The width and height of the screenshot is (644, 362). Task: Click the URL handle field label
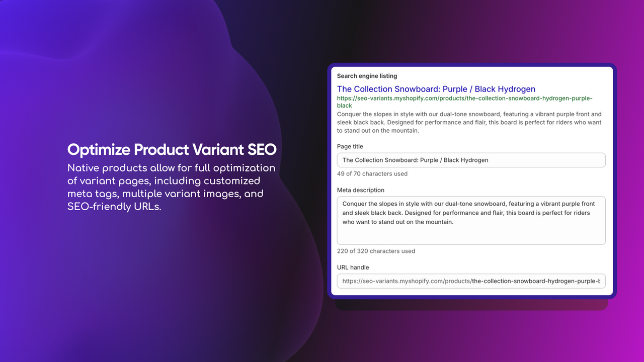[x=353, y=267]
